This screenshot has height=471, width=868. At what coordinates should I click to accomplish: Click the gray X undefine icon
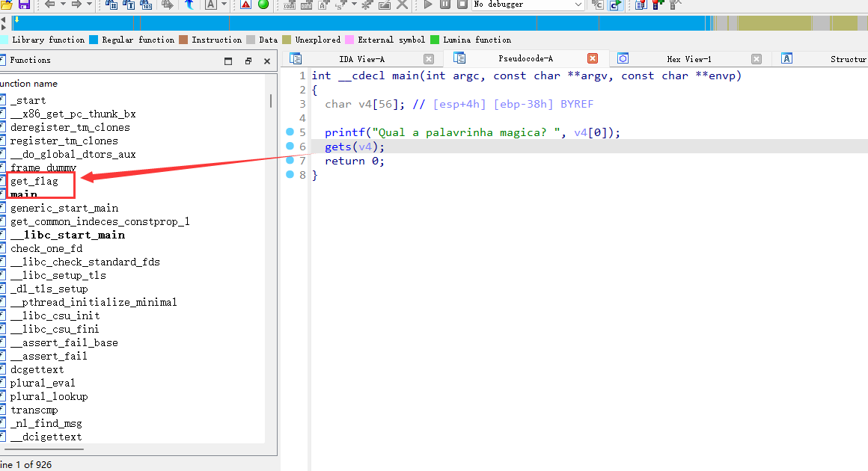pos(403,4)
